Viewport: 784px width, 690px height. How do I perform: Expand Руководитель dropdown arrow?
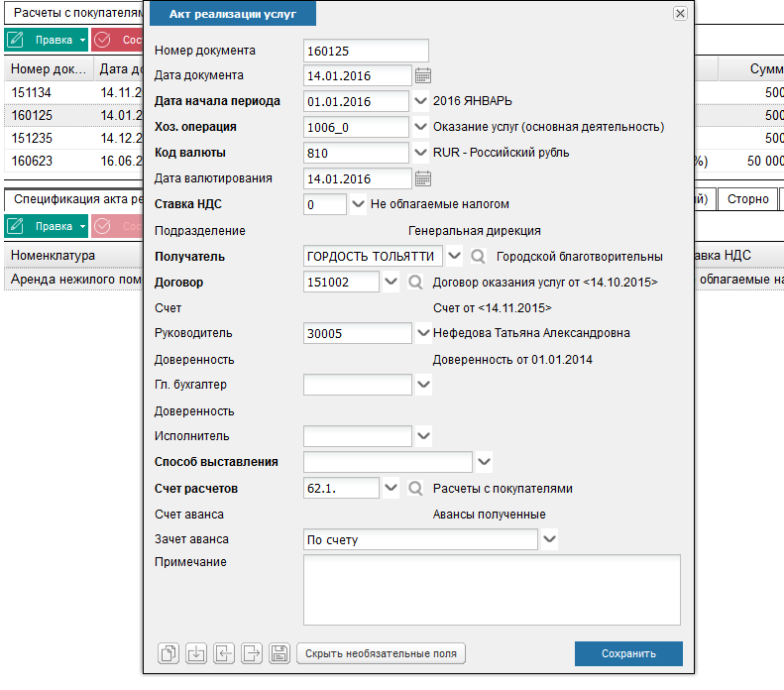pyautogui.click(x=423, y=333)
